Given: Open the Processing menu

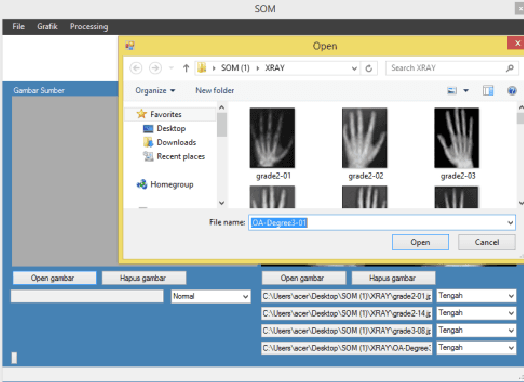Looking at the screenshot, I should [x=89, y=26].
